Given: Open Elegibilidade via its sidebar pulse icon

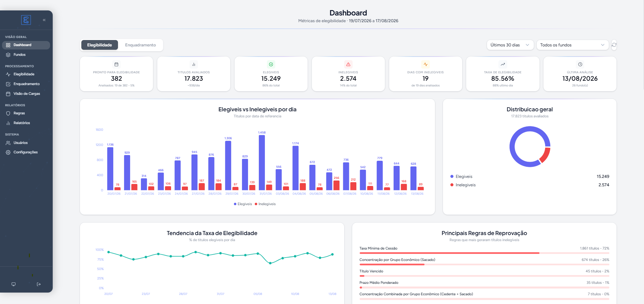Looking at the screenshot, I should [8, 74].
